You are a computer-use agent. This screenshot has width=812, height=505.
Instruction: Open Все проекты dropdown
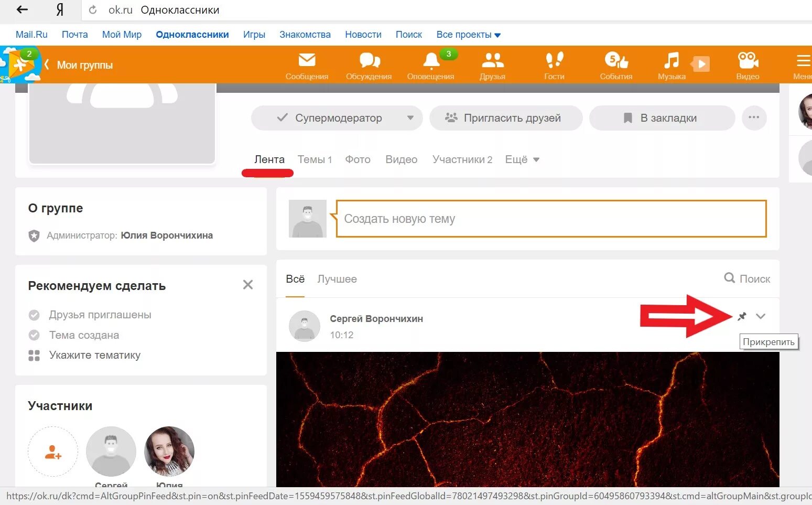point(469,35)
